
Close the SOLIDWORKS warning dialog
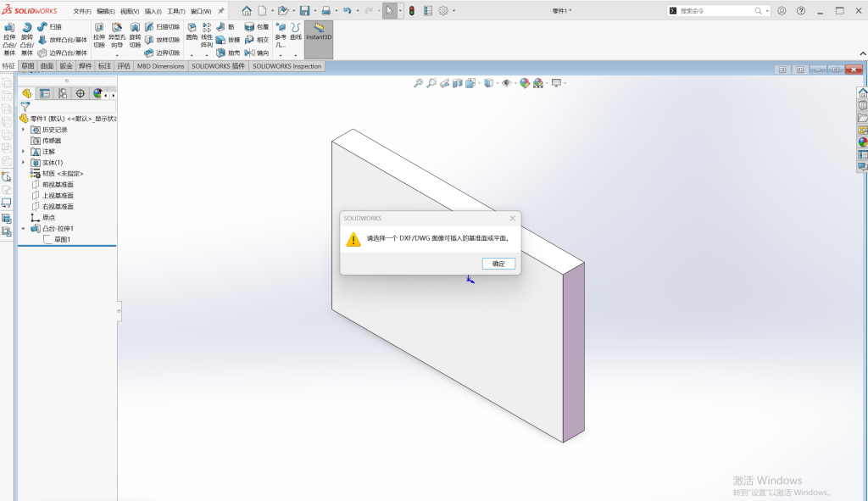click(513, 218)
